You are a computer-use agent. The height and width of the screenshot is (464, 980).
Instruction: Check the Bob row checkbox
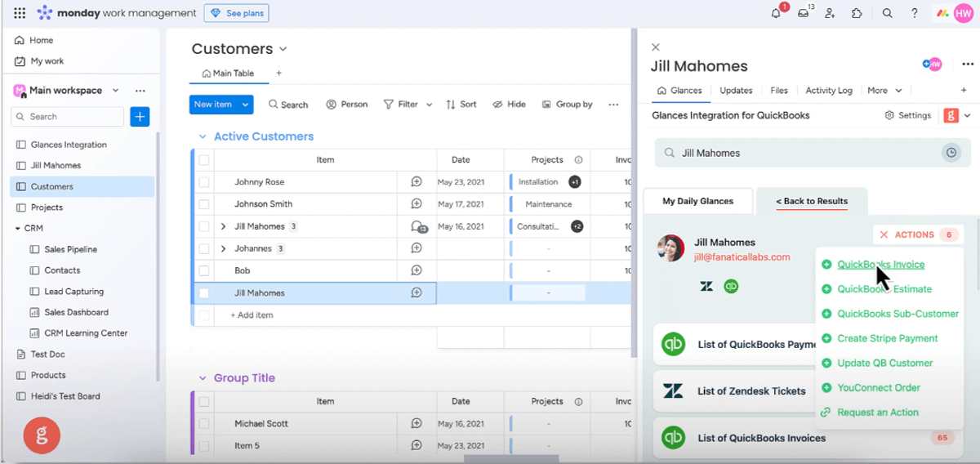204,270
